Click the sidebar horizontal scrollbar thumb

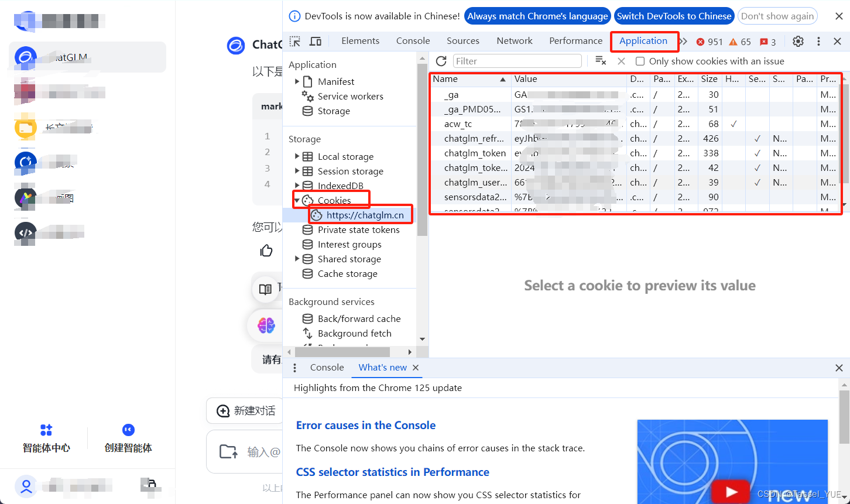(x=342, y=352)
